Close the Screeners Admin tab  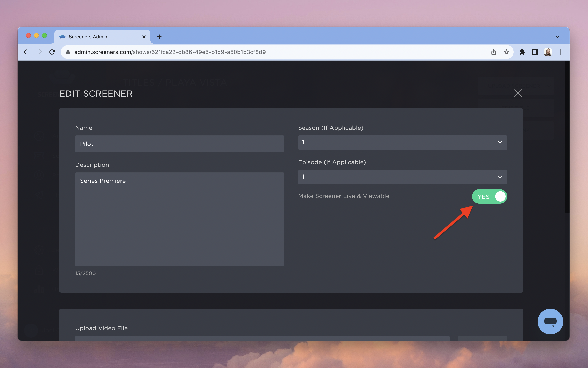pos(144,37)
